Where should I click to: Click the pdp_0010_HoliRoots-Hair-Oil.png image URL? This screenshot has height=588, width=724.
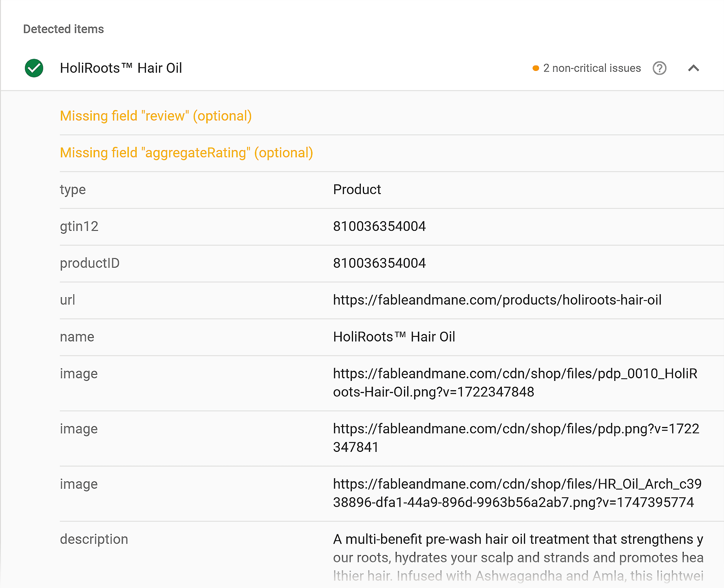coord(515,383)
